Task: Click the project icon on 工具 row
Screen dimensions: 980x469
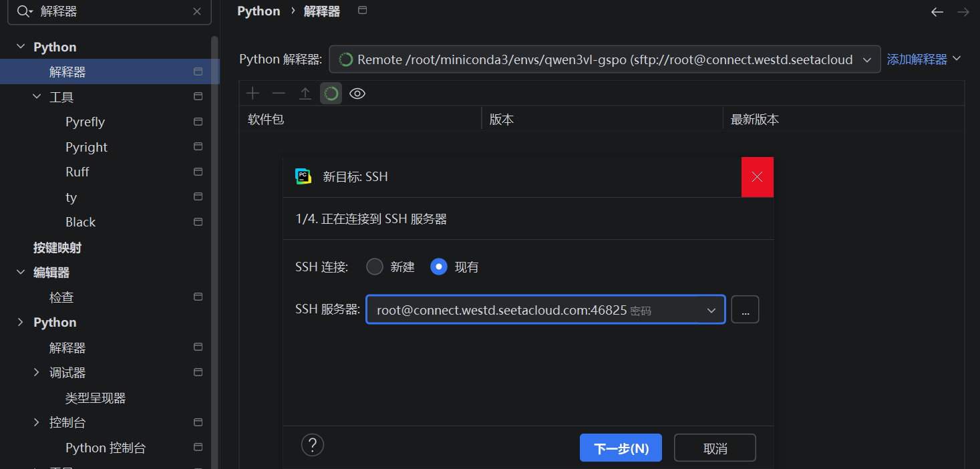Action: click(198, 97)
